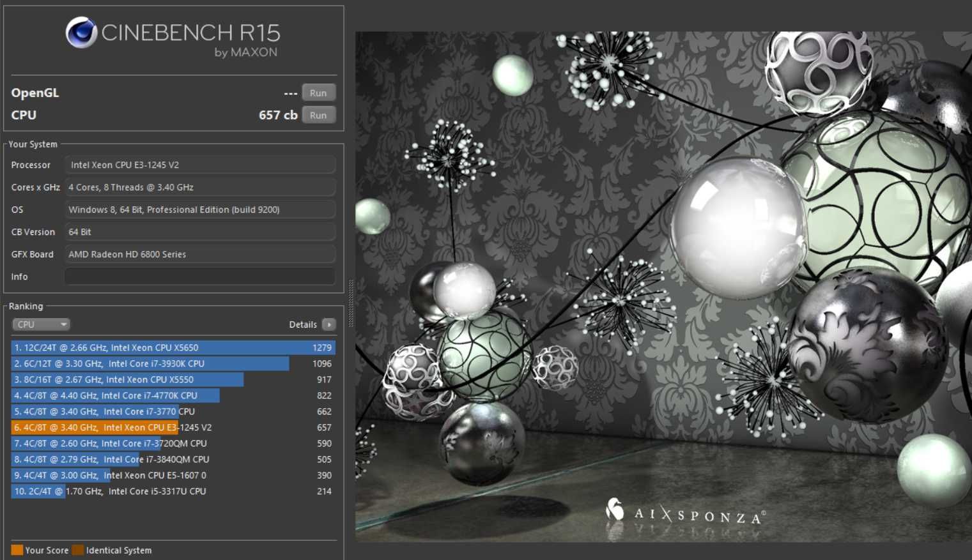
Task: Select ranking row Intel Xeon E5-1607
Action: click(173, 475)
